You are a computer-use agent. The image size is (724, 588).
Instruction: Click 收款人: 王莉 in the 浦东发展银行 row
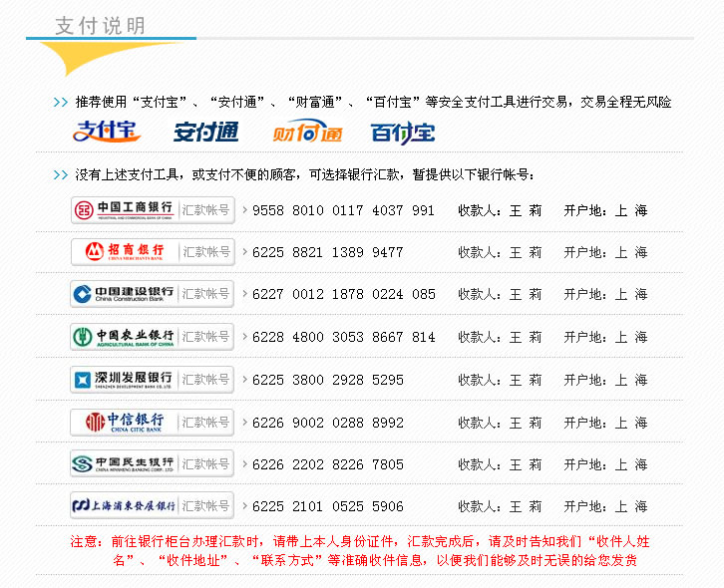(x=500, y=506)
